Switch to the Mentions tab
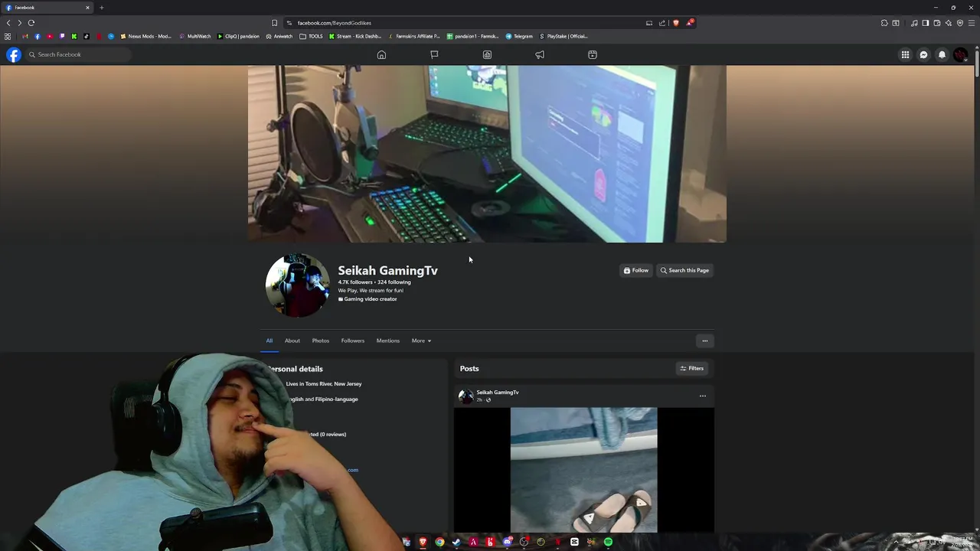This screenshot has width=980, height=551. click(x=388, y=341)
